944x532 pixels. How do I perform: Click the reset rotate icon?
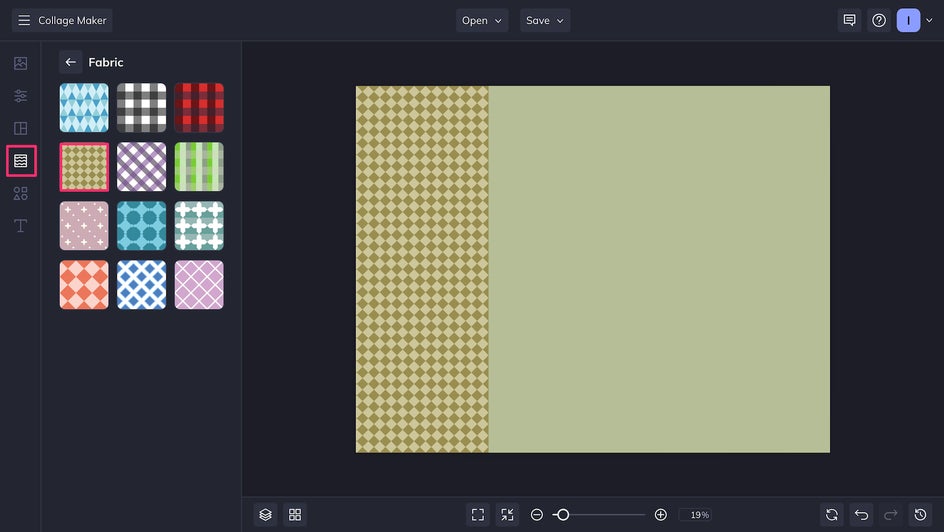(x=832, y=515)
